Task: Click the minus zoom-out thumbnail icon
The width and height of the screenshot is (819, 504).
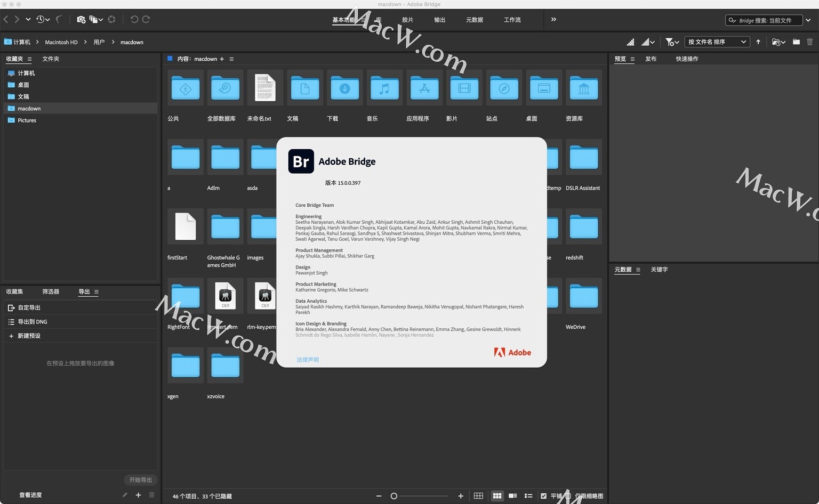Action: 379,496
